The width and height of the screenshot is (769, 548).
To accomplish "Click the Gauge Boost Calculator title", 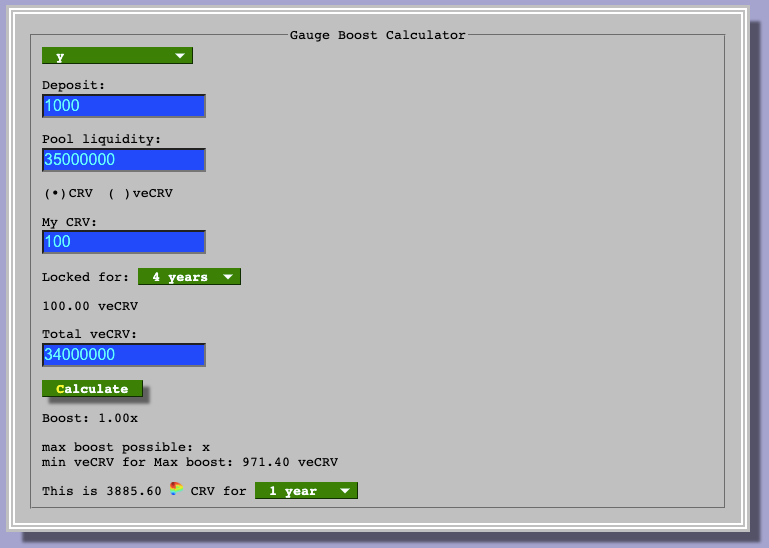I will (378, 35).
